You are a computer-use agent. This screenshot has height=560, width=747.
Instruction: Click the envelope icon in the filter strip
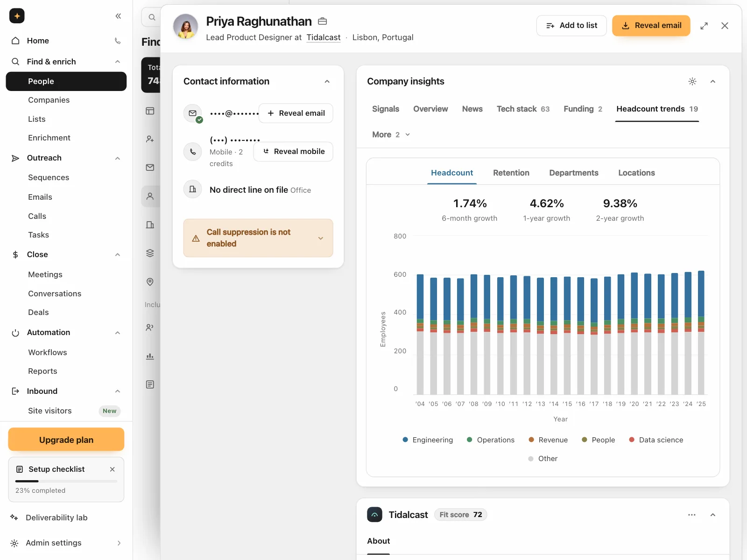[x=150, y=168]
